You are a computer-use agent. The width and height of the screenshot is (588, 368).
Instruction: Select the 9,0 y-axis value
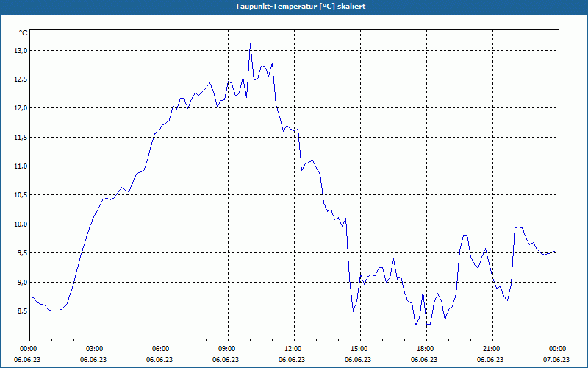pos(23,283)
